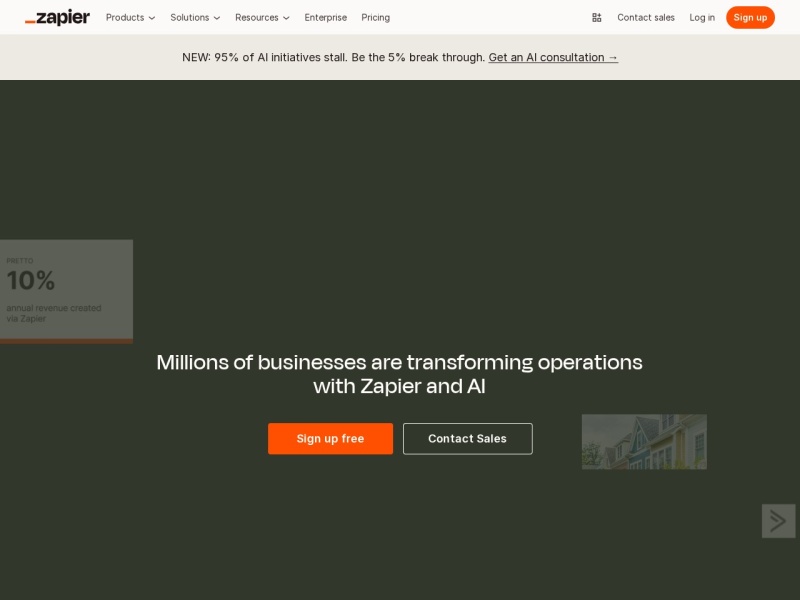The width and height of the screenshot is (800, 600).
Task: Select the Pretto 10% revenue card
Action: click(x=66, y=291)
